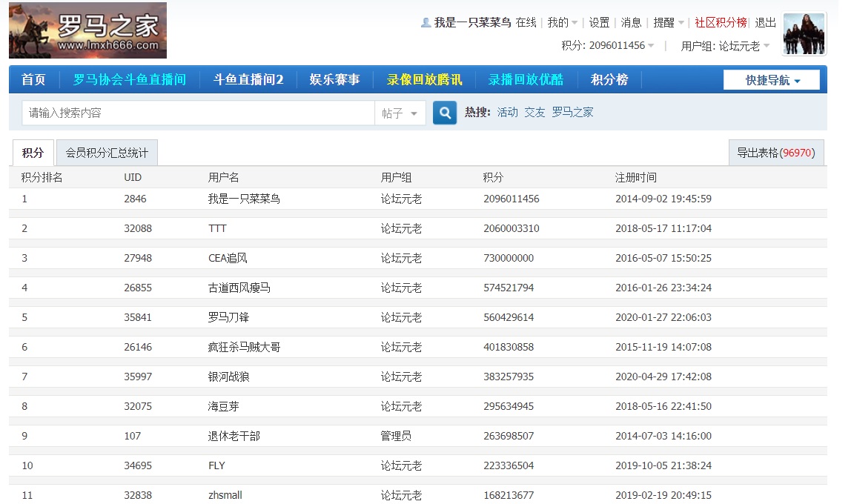Open 罗马协会斗鱼直播间 nav item
The width and height of the screenshot is (854, 504).
coord(130,80)
